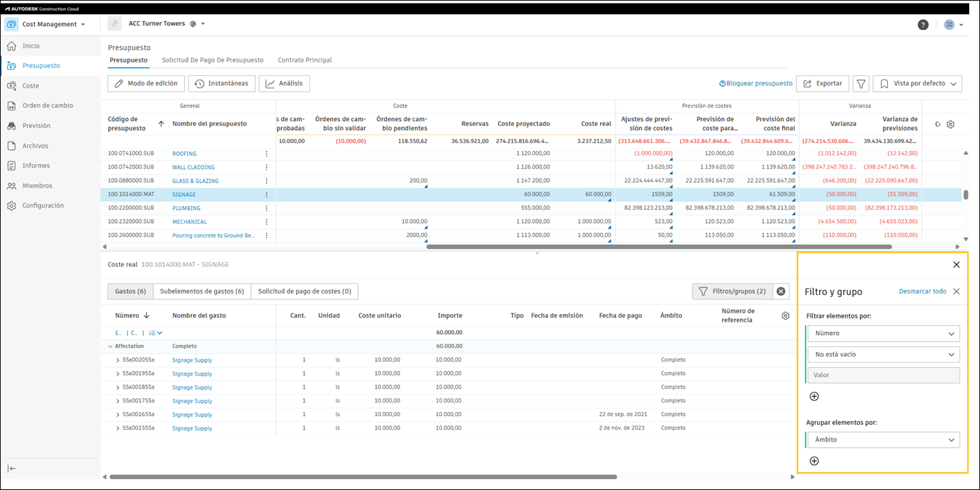Open expenses table column settings gear
Viewport: 980px width, 490px height.
(786, 315)
